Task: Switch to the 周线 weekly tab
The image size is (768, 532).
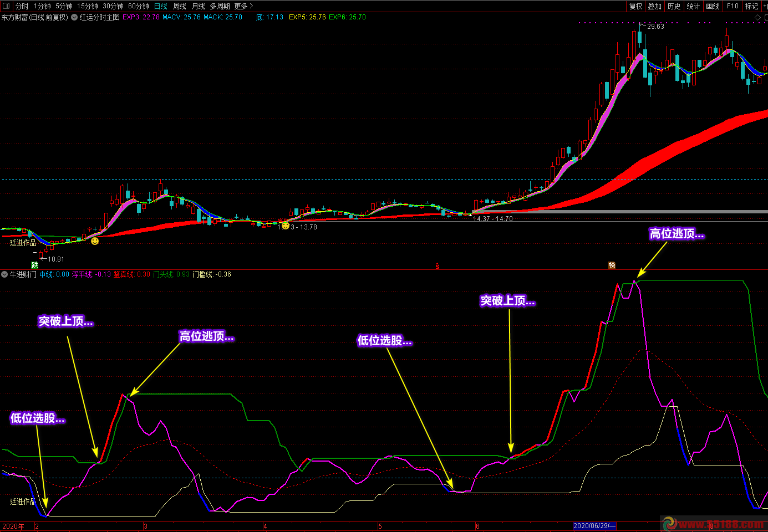Action: click(x=180, y=6)
